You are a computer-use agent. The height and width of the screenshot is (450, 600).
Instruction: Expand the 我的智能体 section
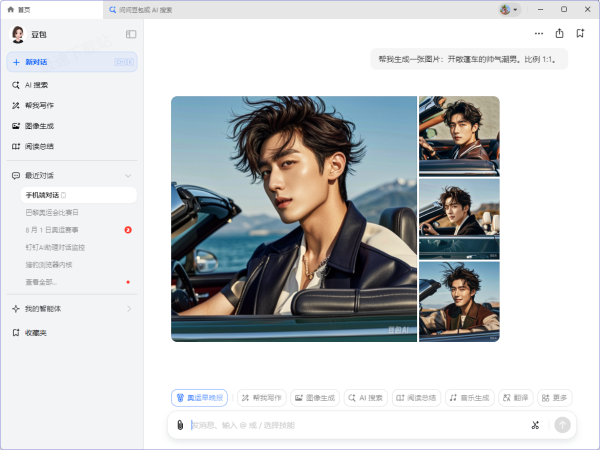(x=128, y=309)
